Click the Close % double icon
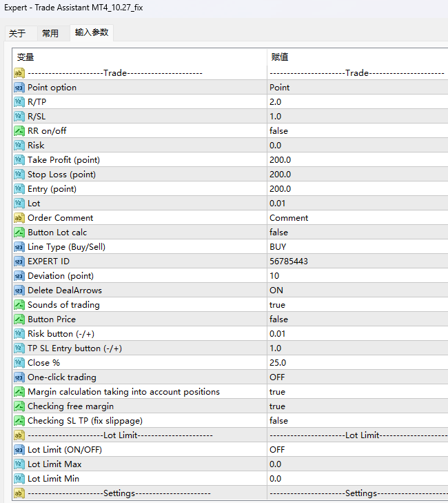The width and height of the screenshot is (448, 503). pos(19,363)
